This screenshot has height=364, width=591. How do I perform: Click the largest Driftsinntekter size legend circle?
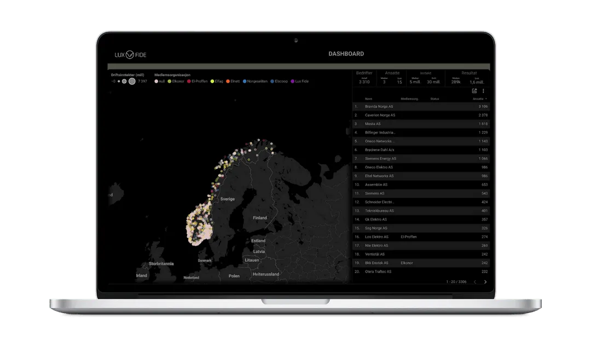tap(132, 81)
